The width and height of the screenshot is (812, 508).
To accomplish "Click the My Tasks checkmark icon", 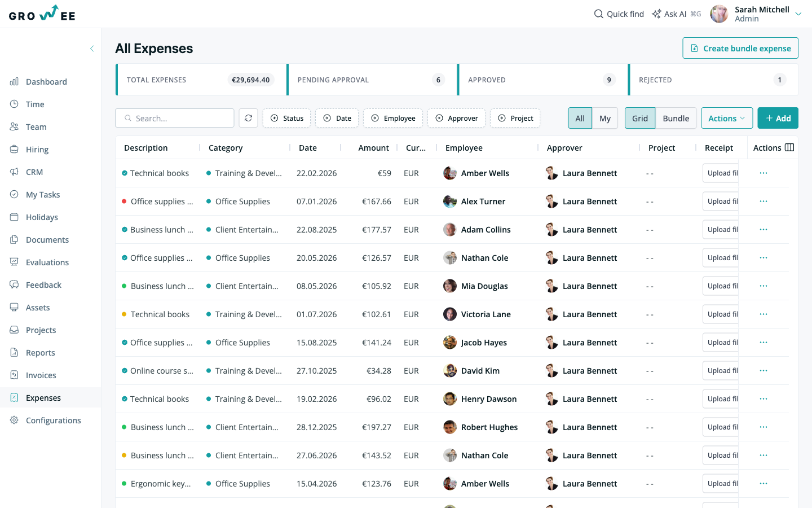I will (x=14, y=195).
